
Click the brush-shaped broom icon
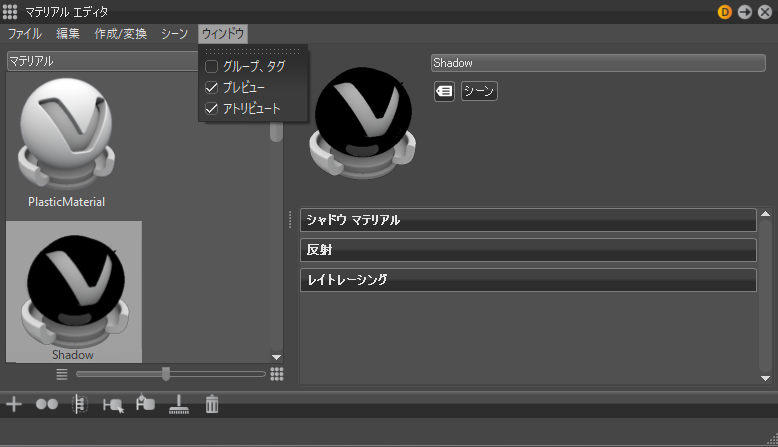point(179,404)
